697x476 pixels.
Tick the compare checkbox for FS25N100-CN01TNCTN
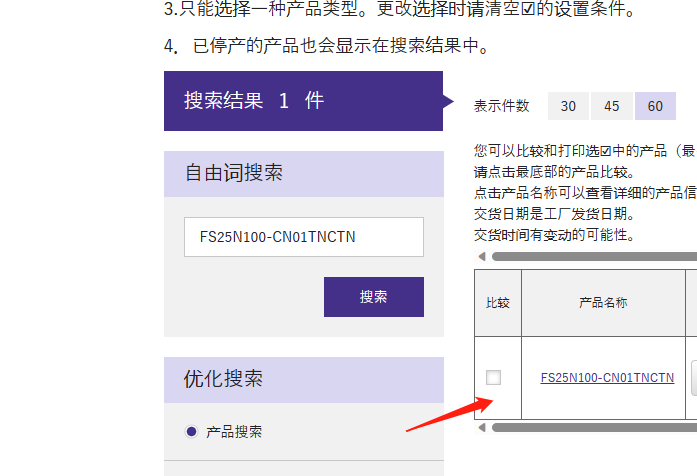[493, 378]
